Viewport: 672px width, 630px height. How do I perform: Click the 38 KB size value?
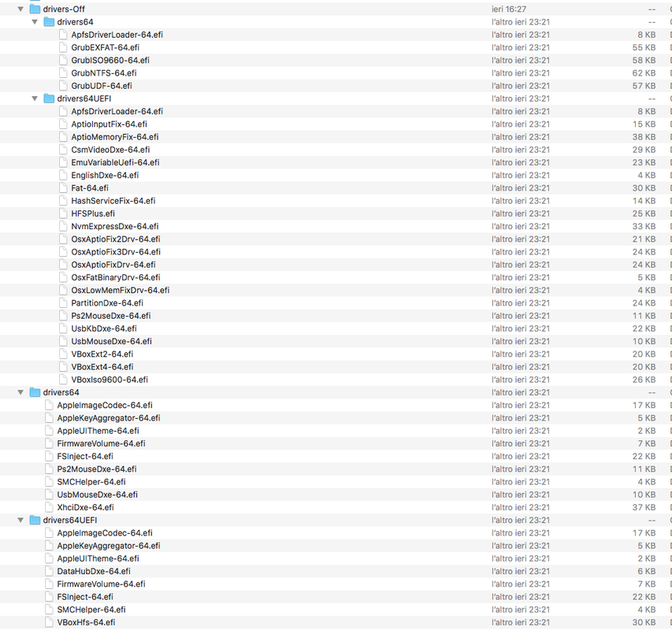[644, 137]
